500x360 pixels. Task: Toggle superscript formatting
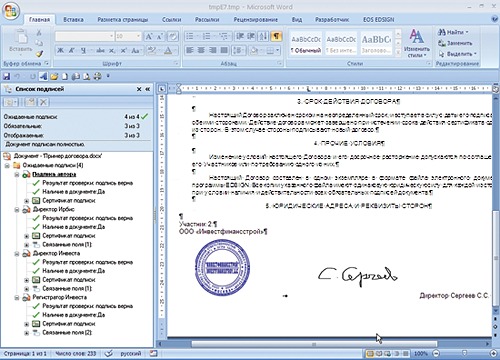point(124,51)
